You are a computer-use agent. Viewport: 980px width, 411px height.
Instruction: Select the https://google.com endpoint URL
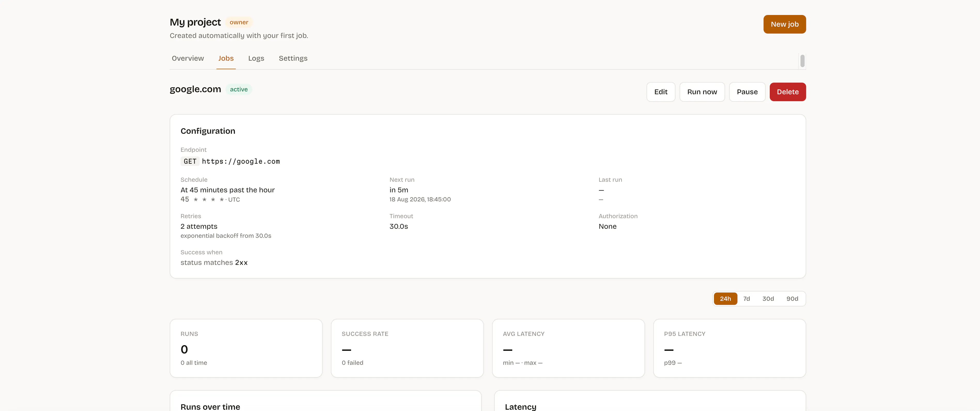click(241, 162)
